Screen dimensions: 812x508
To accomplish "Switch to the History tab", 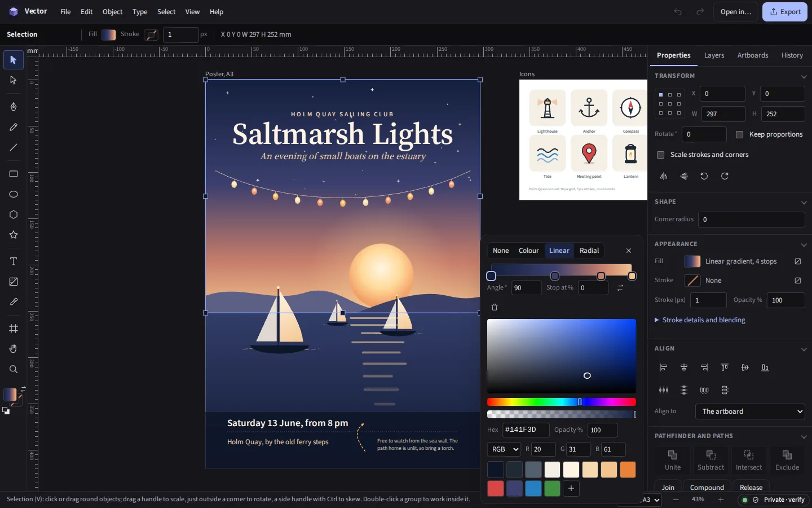I will point(792,55).
